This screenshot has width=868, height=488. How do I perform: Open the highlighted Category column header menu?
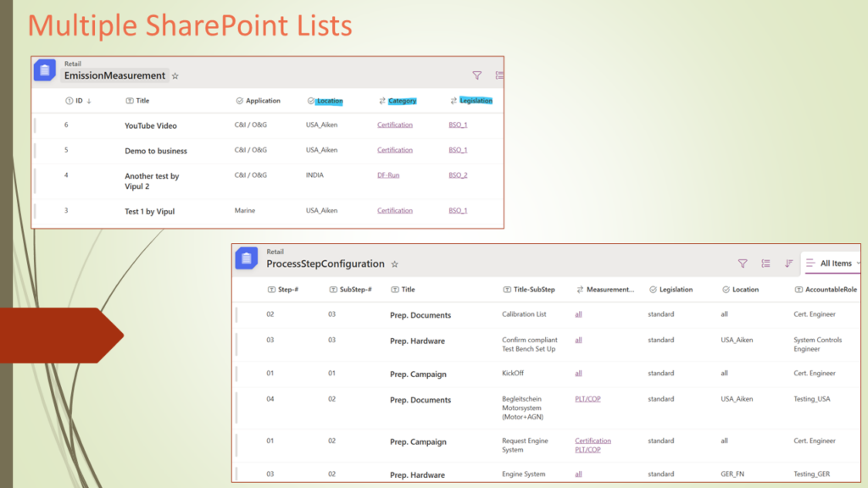(x=398, y=101)
